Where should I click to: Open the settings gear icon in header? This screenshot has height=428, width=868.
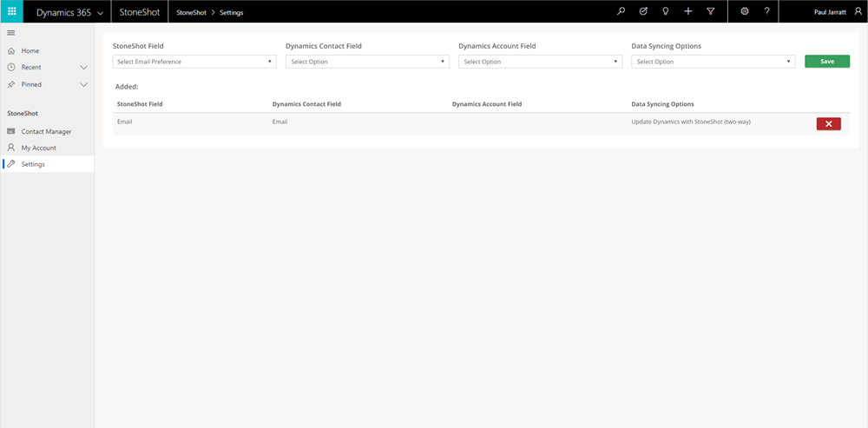pos(745,11)
